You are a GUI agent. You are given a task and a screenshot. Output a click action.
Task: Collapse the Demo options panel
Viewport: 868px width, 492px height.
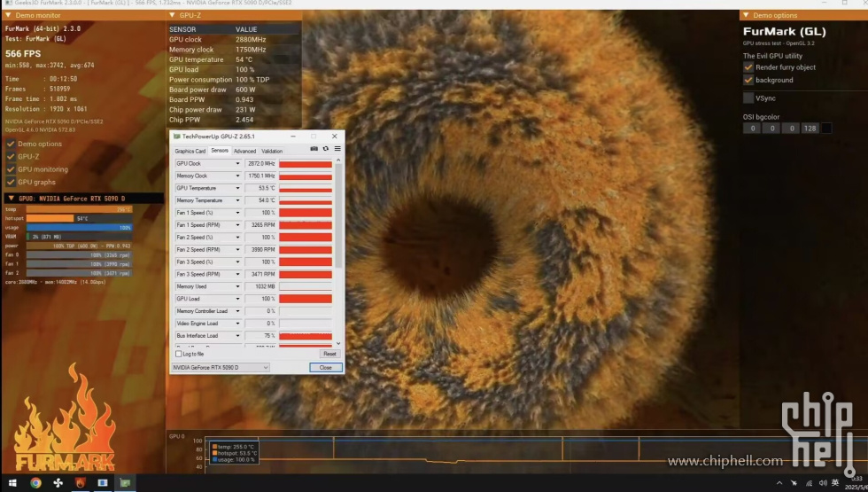(x=746, y=15)
